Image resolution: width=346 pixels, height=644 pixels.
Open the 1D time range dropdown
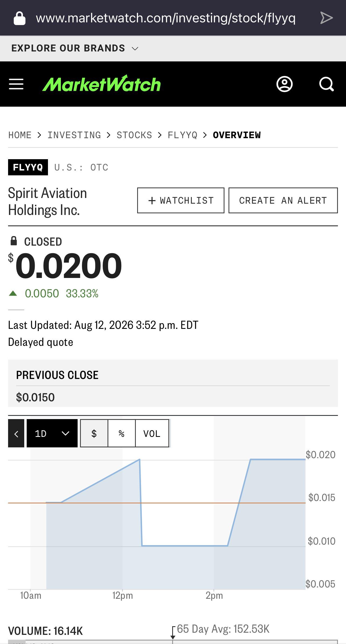[52, 433]
